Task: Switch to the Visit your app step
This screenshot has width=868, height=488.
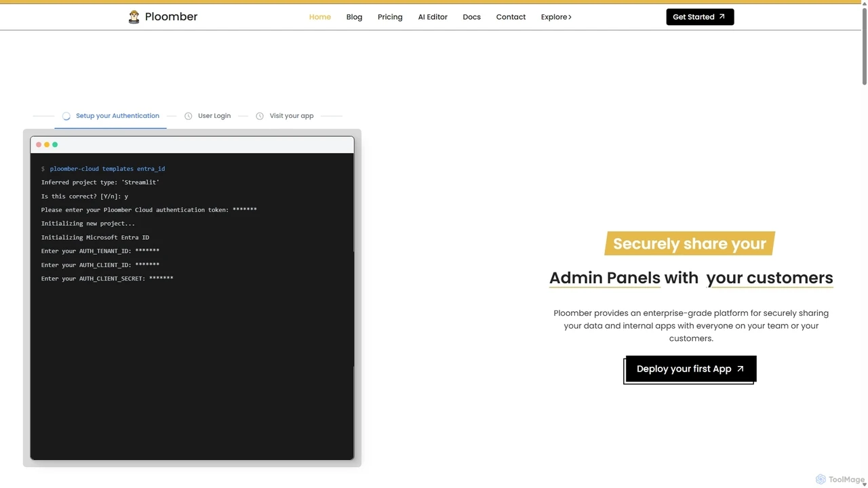Action: [x=285, y=116]
